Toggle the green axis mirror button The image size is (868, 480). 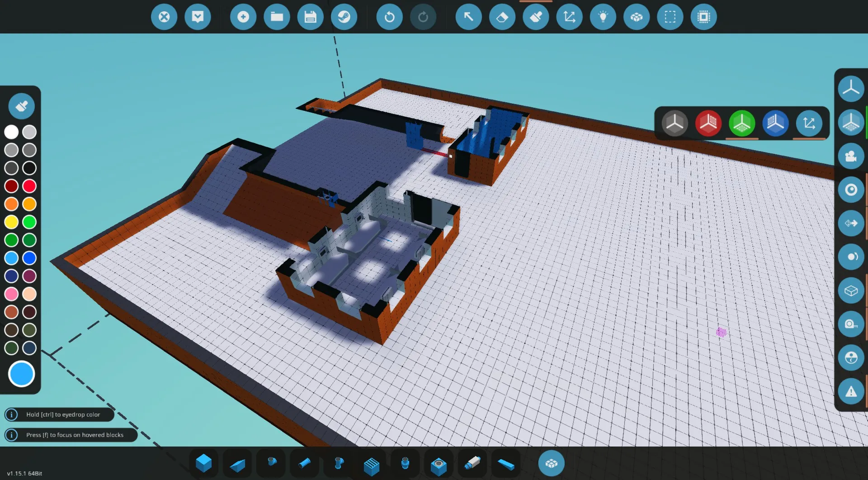(741, 124)
